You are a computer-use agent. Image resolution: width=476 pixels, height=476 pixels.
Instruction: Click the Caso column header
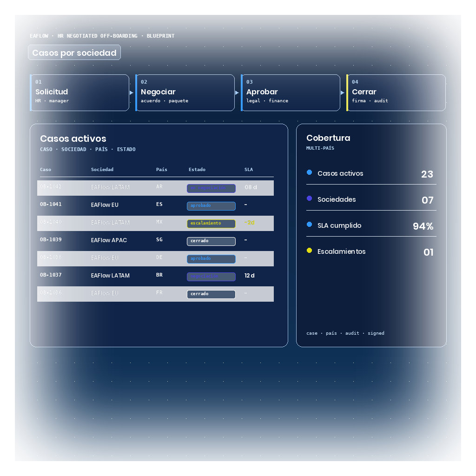(x=46, y=169)
